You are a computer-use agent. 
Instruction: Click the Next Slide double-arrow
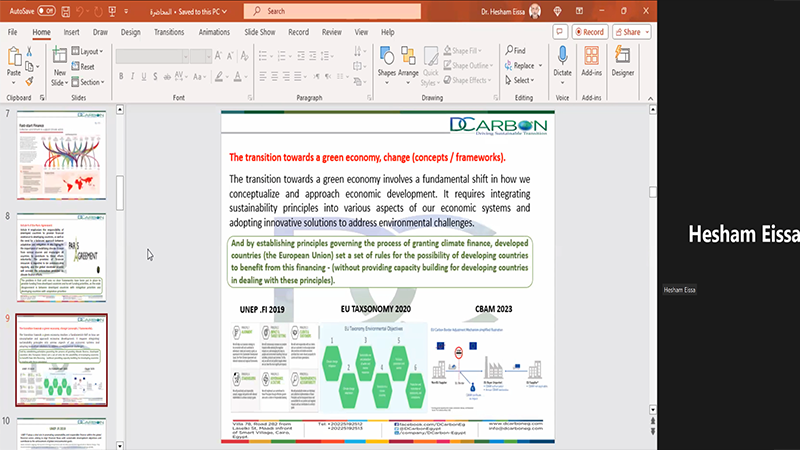653,432
